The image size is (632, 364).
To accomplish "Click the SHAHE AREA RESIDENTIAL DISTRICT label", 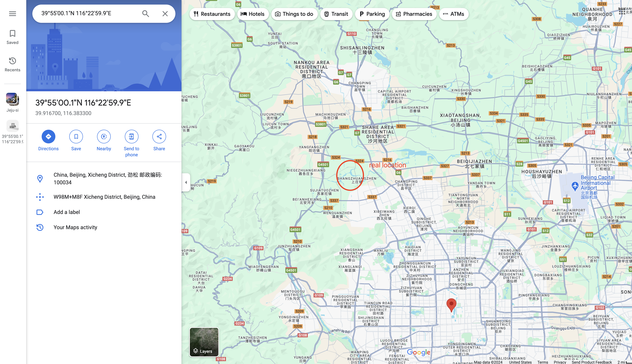I will [378, 134].
